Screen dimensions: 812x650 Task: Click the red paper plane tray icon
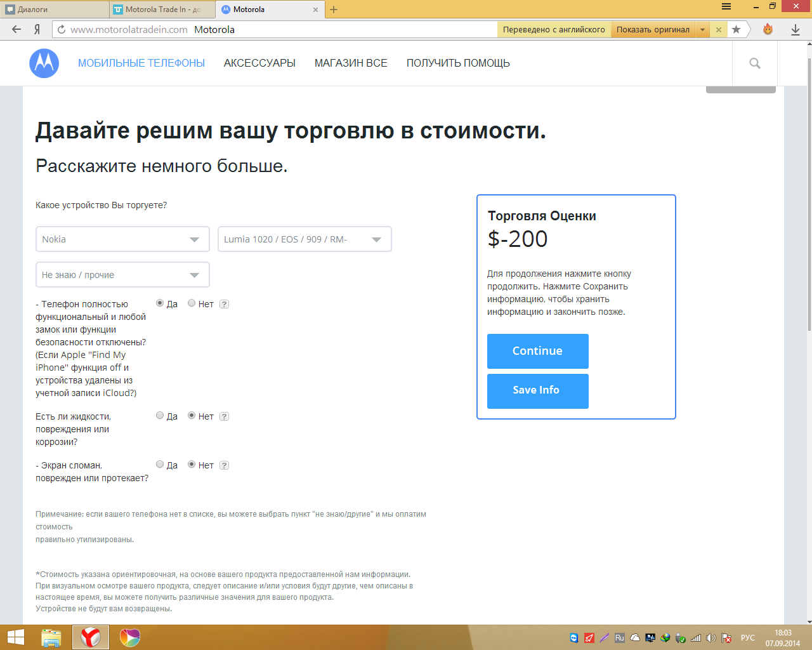click(589, 638)
